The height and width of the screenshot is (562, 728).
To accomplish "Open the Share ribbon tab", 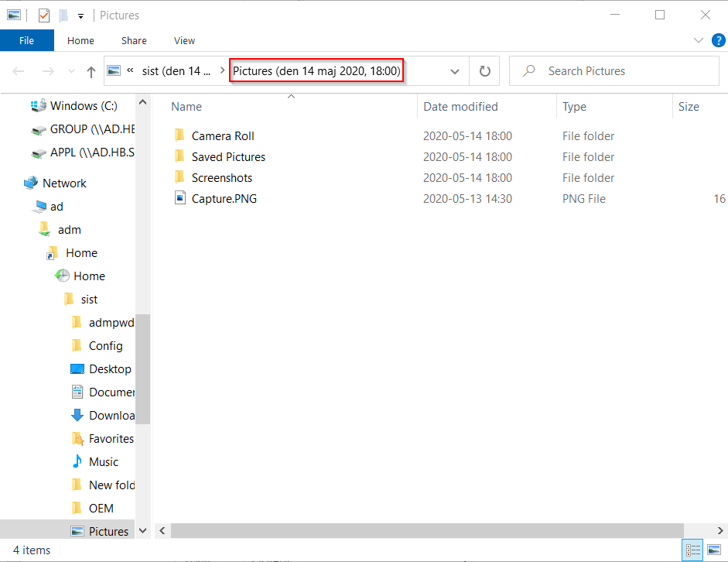I will 134,41.
